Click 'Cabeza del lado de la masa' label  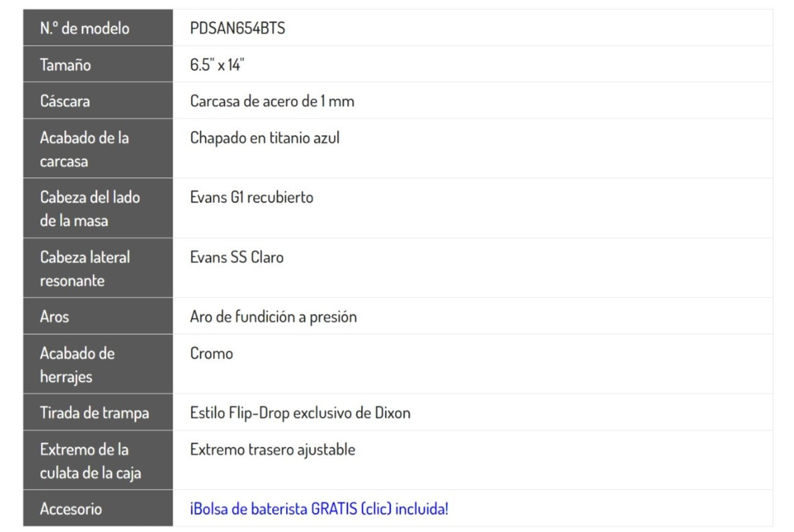(x=89, y=209)
